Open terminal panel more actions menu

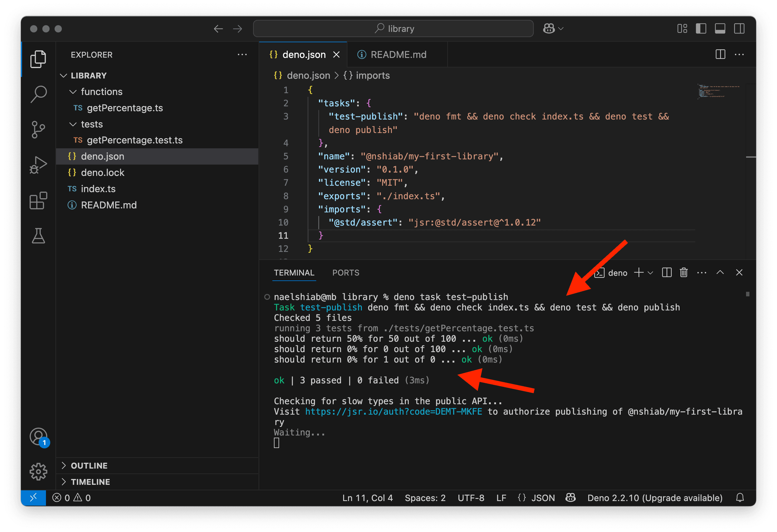701,272
